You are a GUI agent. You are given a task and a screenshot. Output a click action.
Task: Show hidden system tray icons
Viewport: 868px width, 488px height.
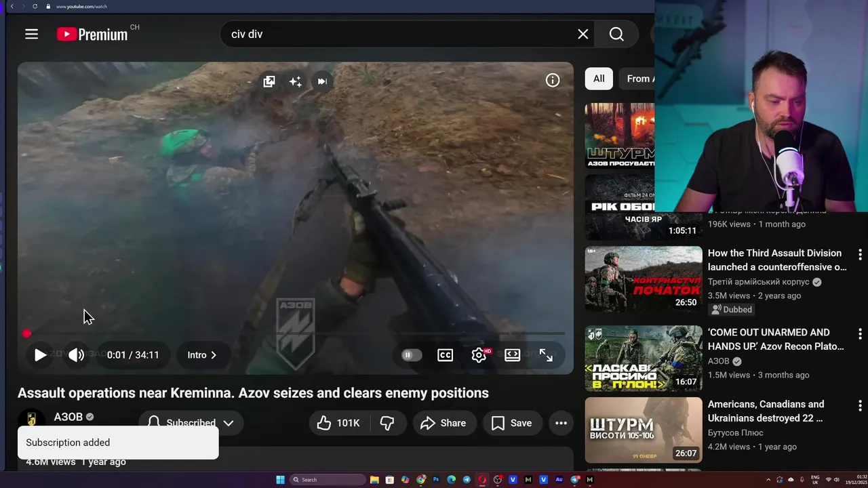(x=768, y=480)
